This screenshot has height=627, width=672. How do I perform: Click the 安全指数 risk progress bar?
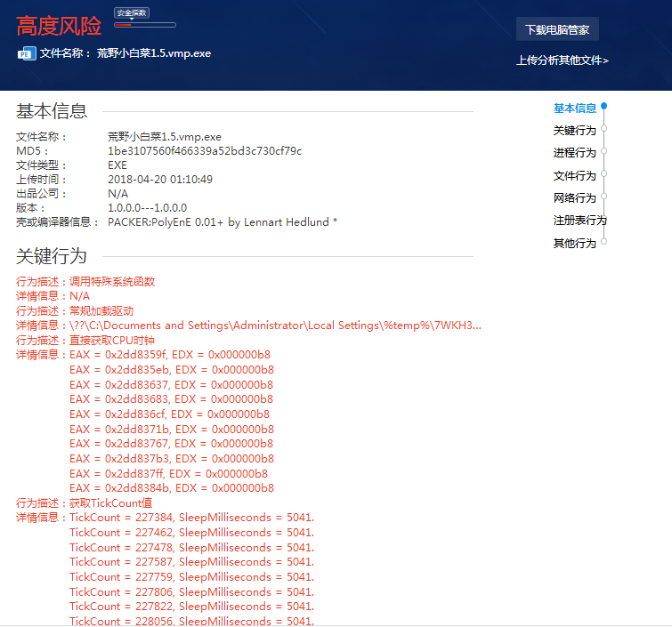145,25
